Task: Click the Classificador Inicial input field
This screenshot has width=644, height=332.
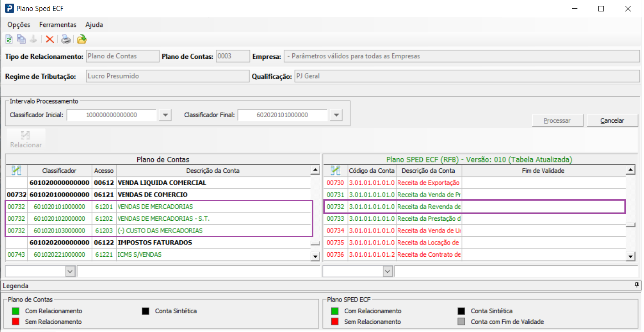Action: [112, 115]
